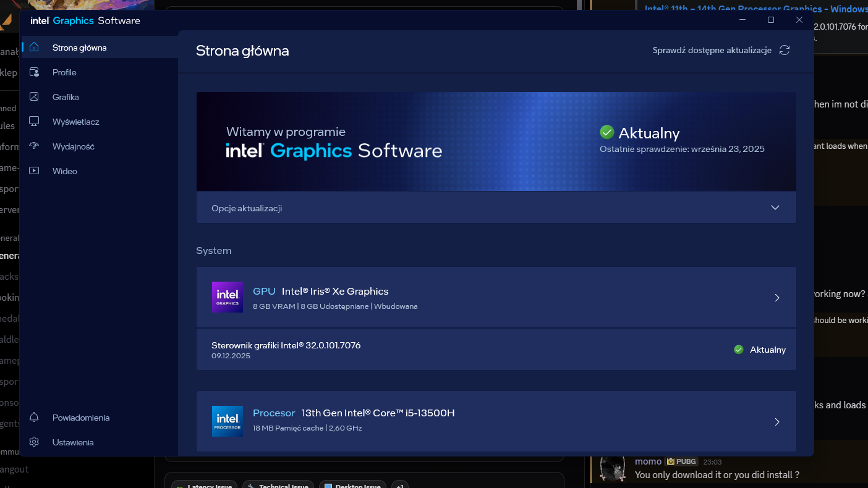Open GPU details with the right chevron
The width and height of the screenshot is (868, 488).
pyautogui.click(x=777, y=298)
